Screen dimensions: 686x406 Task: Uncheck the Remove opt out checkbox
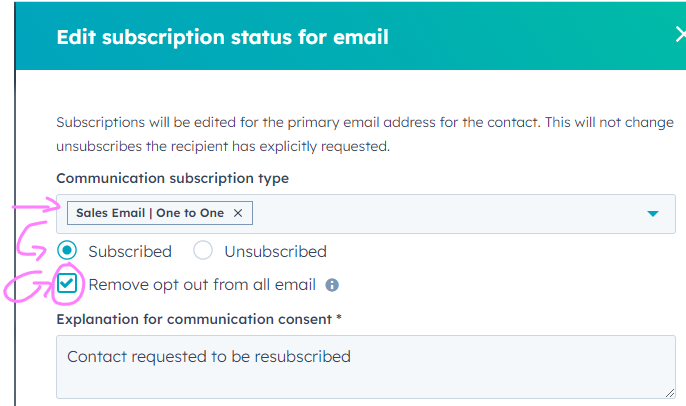pos(67,284)
